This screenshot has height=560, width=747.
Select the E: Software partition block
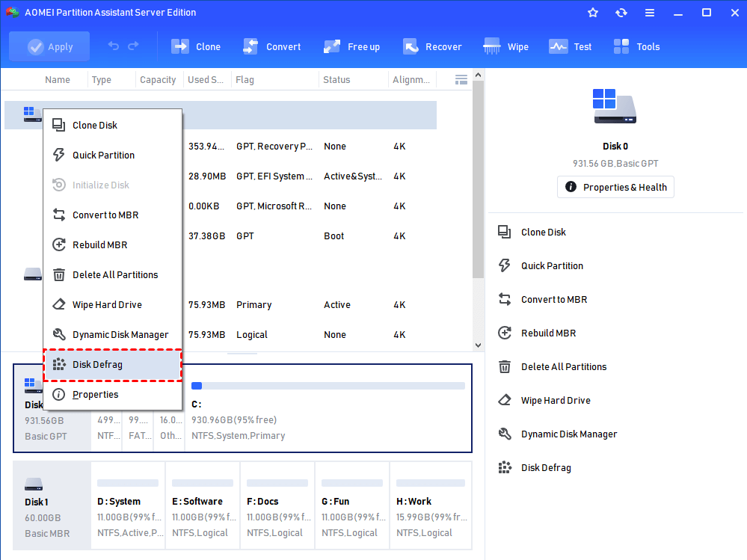203,505
